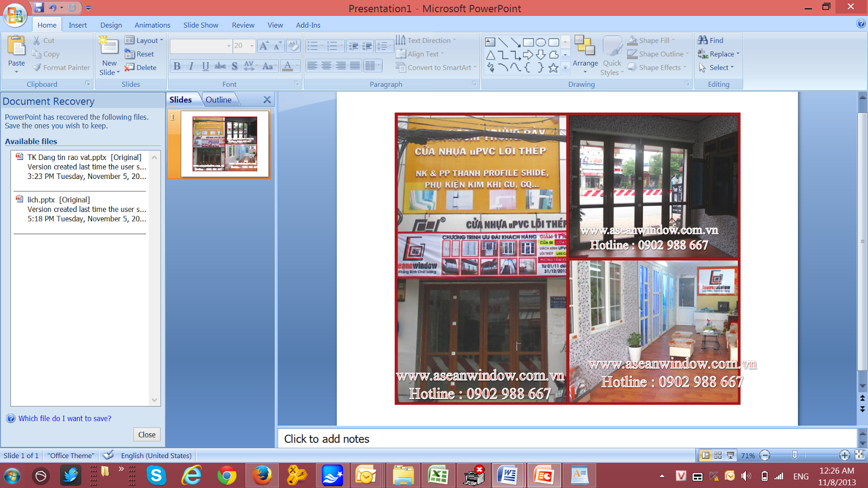Open the Animations ribbon tab
The height and width of the screenshot is (488, 868).
click(x=152, y=25)
